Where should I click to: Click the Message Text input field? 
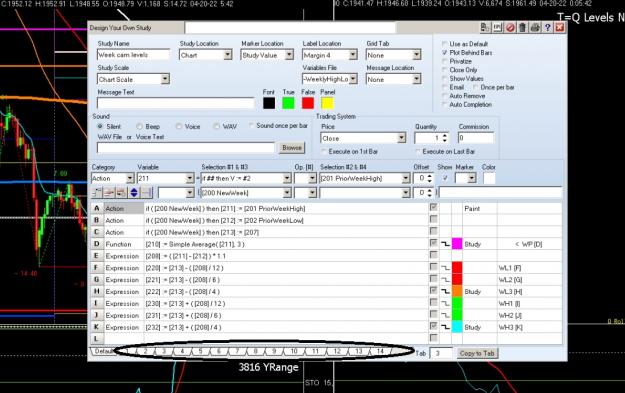click(175, 103)
